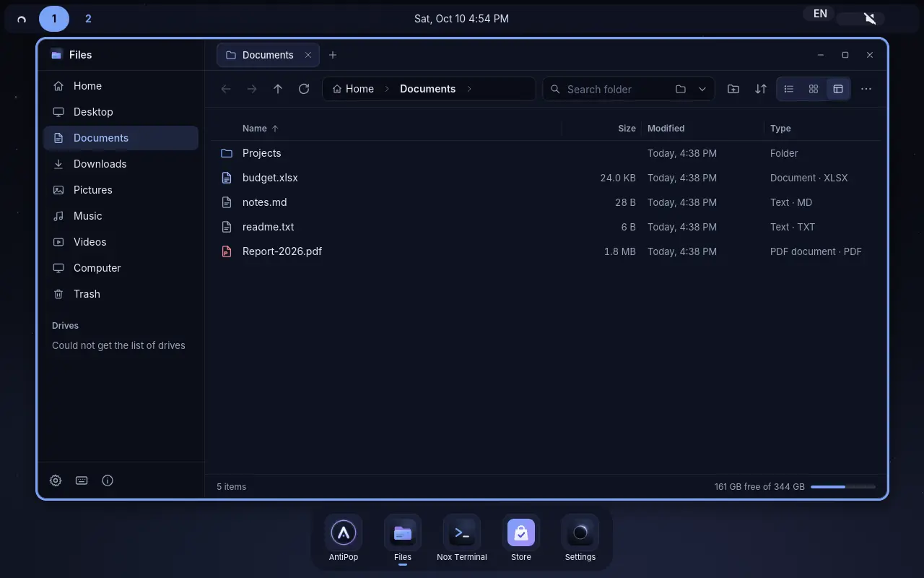
Task: Select the Documents tab
Action: tap(268, 55)
